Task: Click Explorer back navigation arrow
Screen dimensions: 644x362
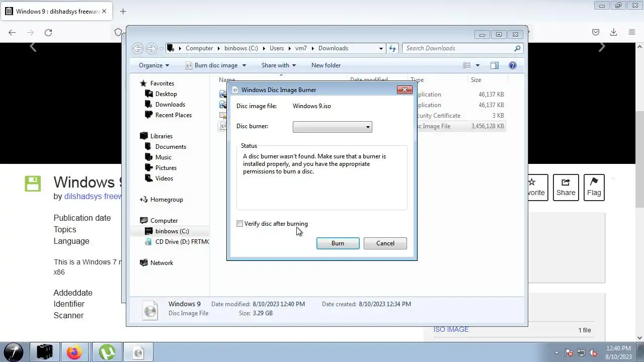Action: tap(137, 48)
